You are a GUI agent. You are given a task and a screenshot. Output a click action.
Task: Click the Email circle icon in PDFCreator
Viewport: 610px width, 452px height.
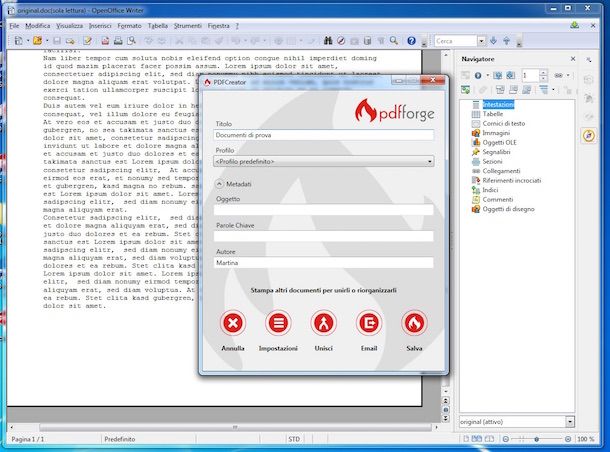pyautogui.click(x=369, y=323)
